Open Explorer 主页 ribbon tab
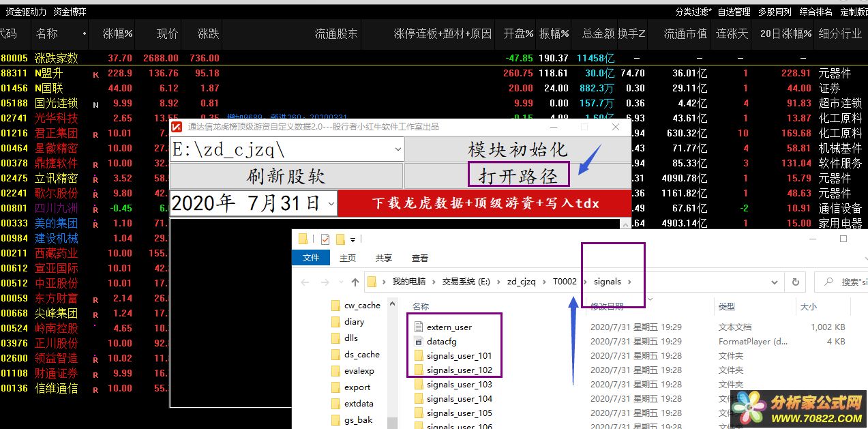Image resolution: width=868 pixels, height=429 pixels. coord(348,258)
